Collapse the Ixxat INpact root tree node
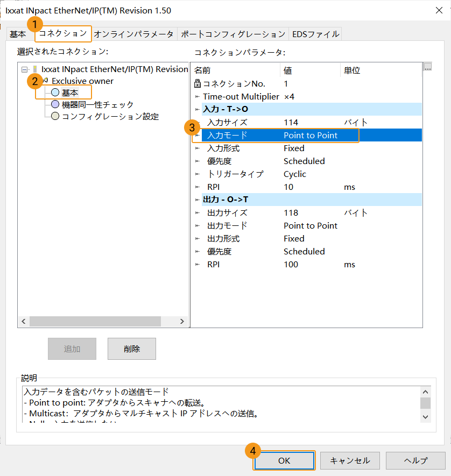 (25, 69)
